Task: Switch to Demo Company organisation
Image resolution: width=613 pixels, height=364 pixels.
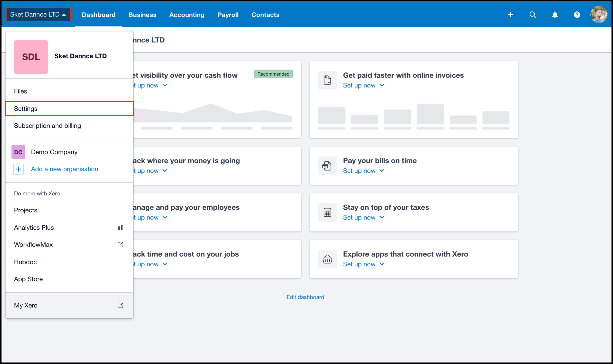Action: pyautogui.click(x=54, y=152)
